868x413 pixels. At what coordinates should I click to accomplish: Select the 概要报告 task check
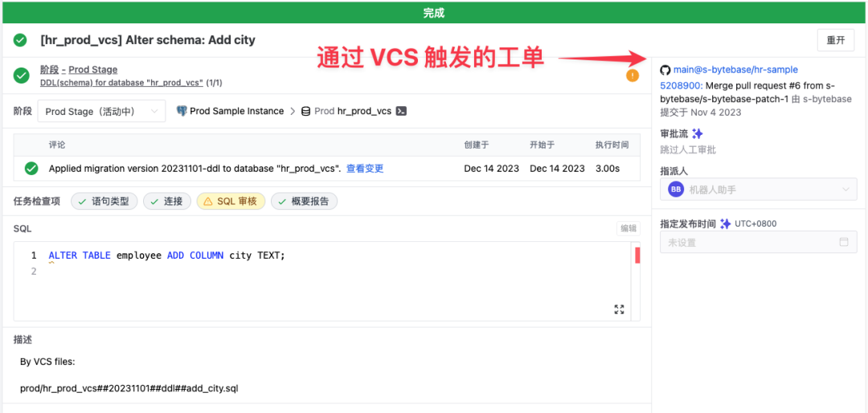(x=304, y=202)
